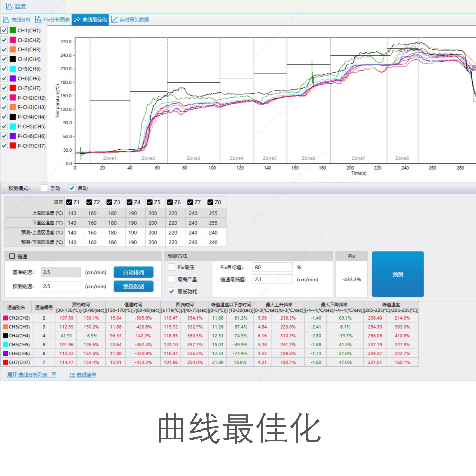Image resolution: width=476 pixels, height=476 pixels.
Task: Click the 曲线清单 list icon
Action: coord(72,375)
